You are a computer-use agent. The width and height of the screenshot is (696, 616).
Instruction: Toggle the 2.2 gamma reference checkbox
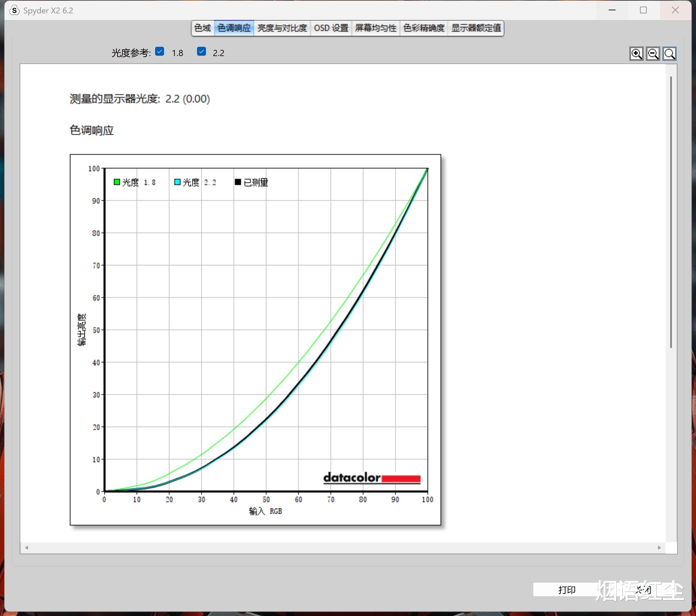point(202,52)
